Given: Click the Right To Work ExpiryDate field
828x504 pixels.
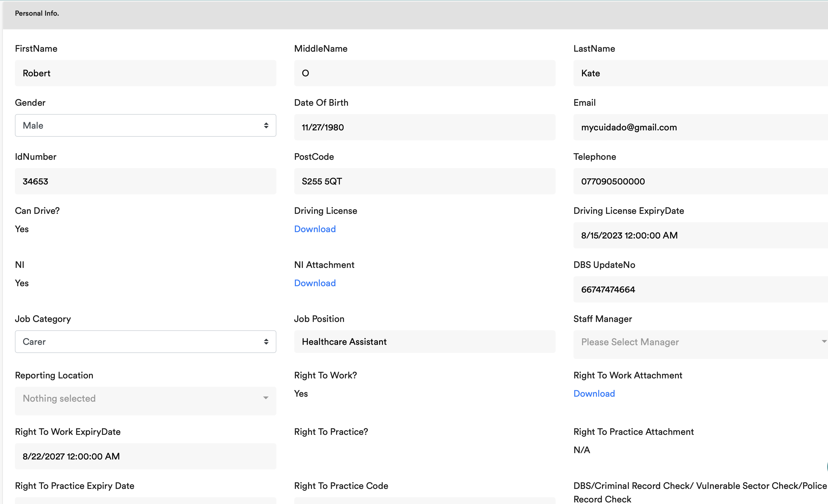Looking at the screenshot, I should 145,456.
